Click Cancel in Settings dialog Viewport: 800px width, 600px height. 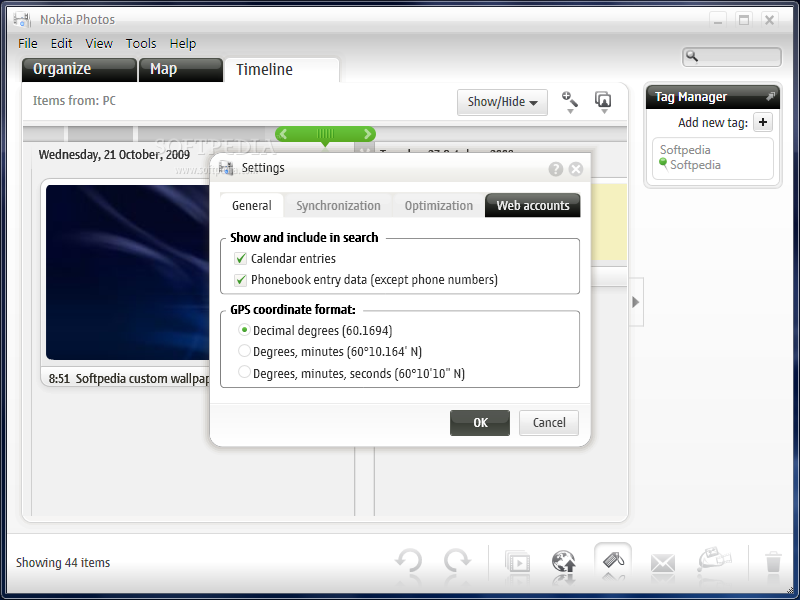click(549, 422)
